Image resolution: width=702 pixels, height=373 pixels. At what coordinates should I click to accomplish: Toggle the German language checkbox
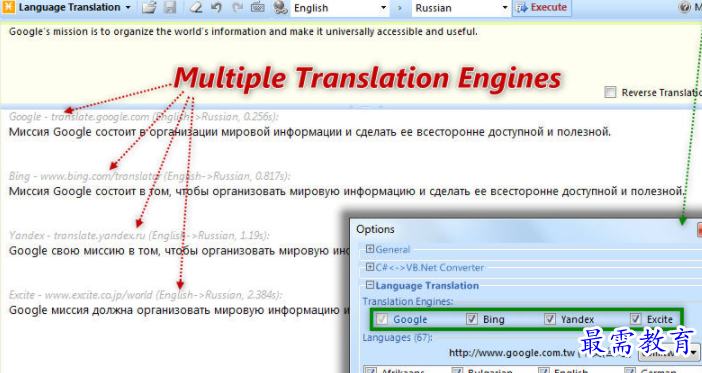tap(630, 370)
